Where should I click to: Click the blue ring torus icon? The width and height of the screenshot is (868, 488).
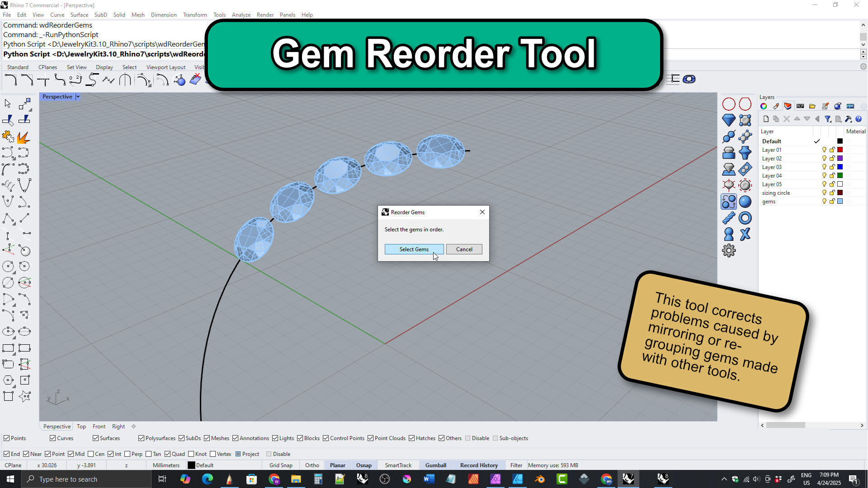pos(745,218)
